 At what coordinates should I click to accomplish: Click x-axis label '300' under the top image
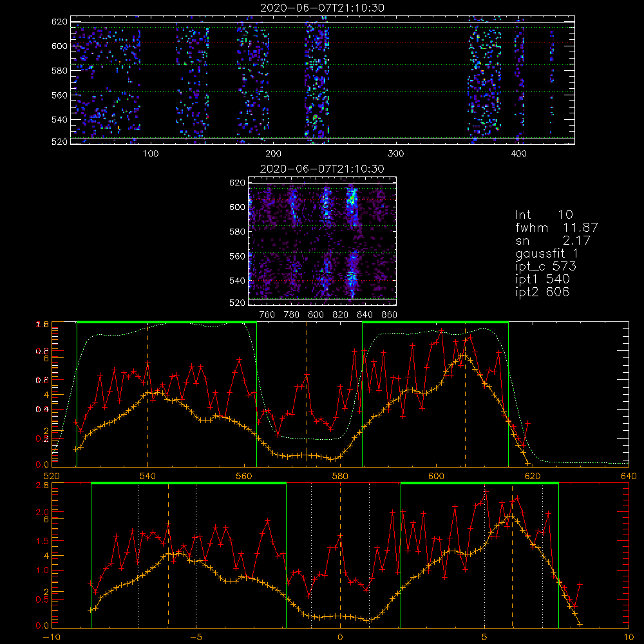pyautogui.click(x=396, y=154)
